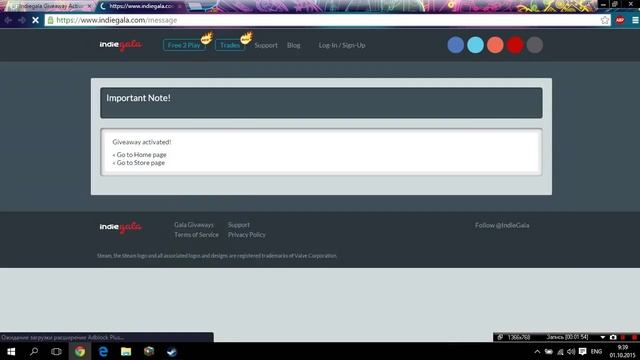
Task: Open Privacy Policy footer link
Action: [x=247, y=235]
